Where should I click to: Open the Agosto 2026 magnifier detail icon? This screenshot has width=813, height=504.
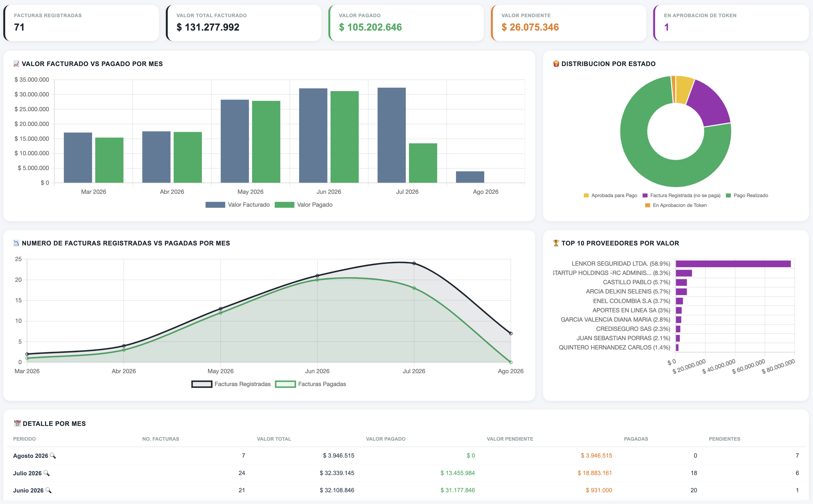point(53,455)
